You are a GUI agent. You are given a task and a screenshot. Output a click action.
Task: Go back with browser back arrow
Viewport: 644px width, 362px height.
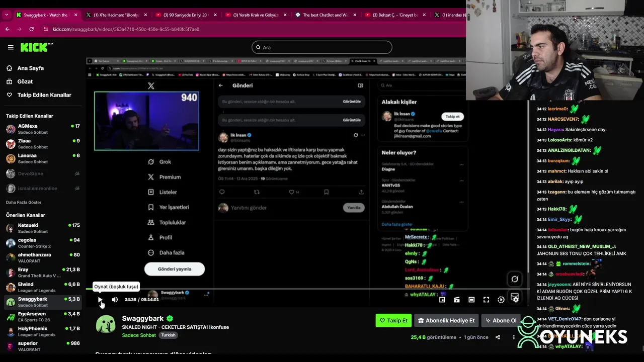point(8,29)
